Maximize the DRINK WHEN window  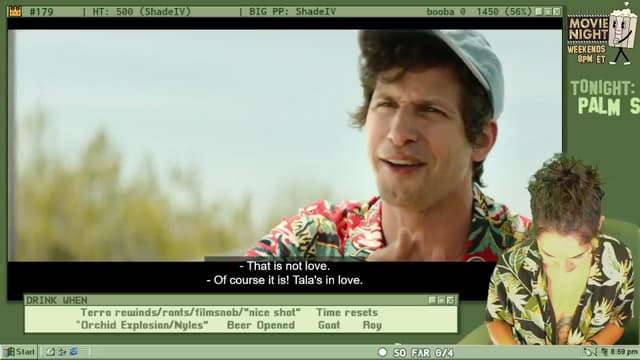pyautogui.click(x=441, y=300)
